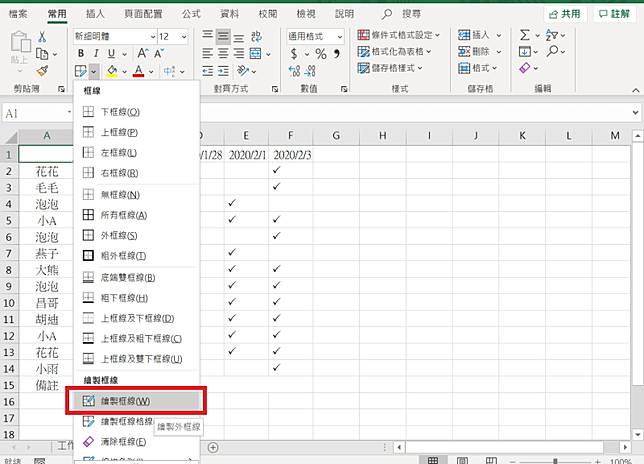
Task: Open the number format dropdown 通用格式
Action: (x=315, y=37)
